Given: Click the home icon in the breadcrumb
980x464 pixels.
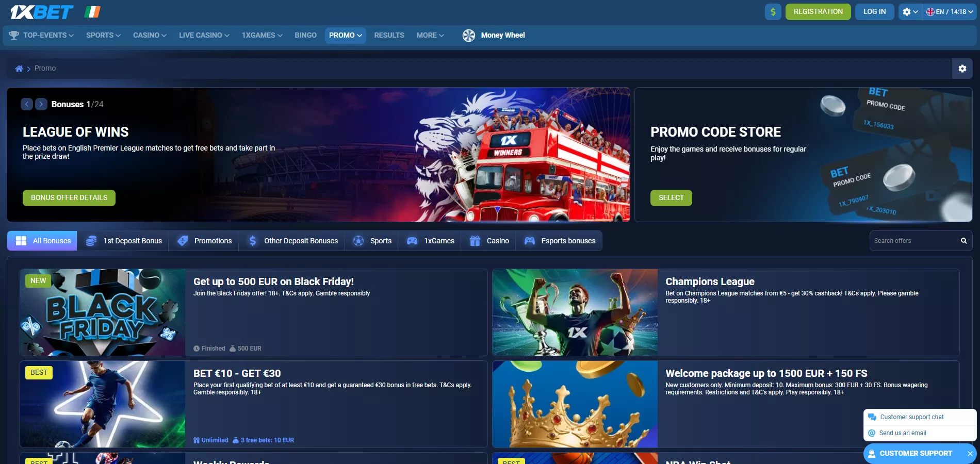Looking at the screenshot, I should pos(19,68).
